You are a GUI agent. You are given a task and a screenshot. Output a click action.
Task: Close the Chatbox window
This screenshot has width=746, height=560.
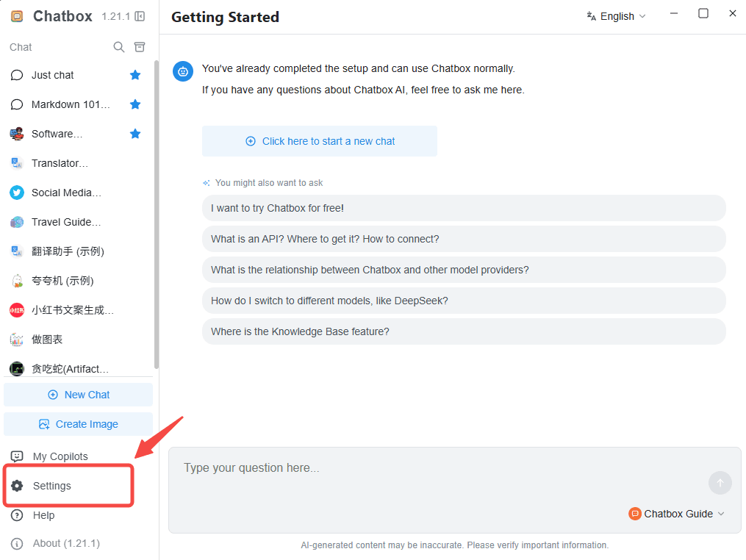point(733,14)
